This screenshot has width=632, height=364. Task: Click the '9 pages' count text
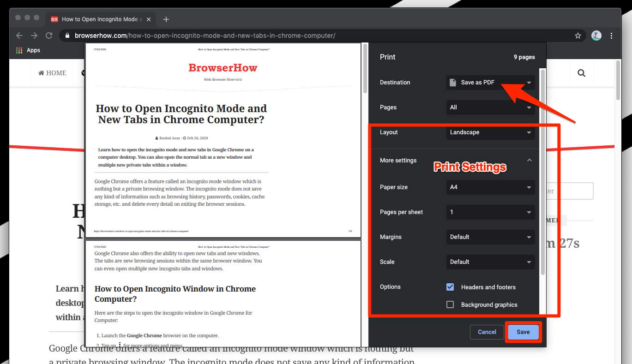coord(524,57)
